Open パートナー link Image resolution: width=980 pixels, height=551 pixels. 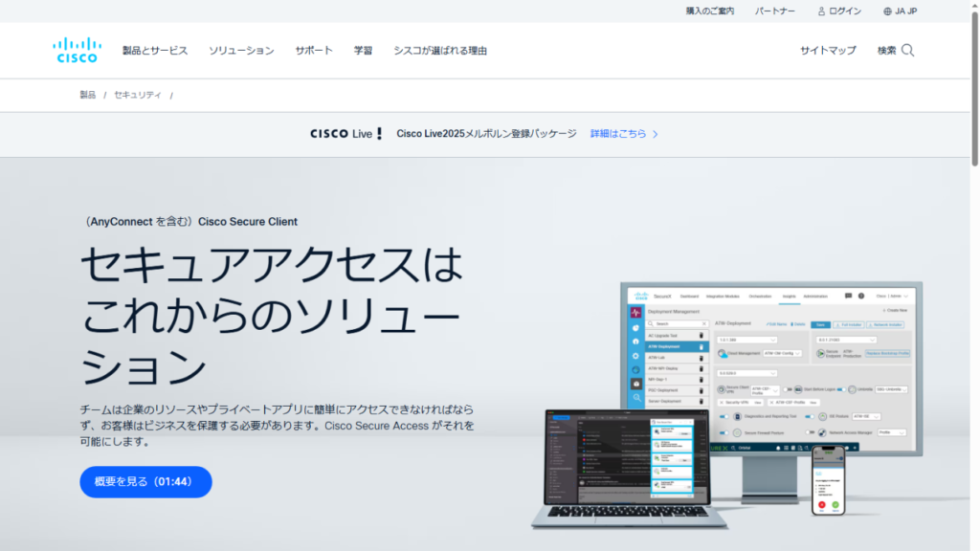pos(775,11)
